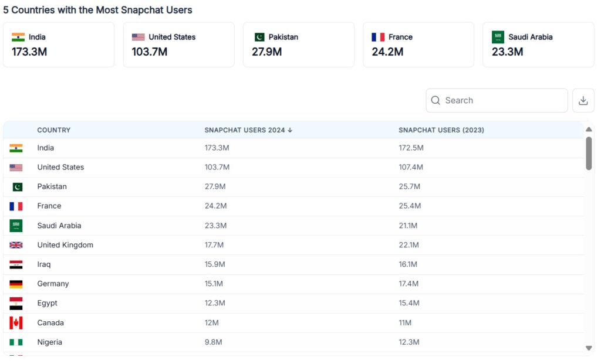The height and width of the screenshot is (364, 601).
Task: Click the Saudi Arabia flag in top card
Action: coord(498,37)
